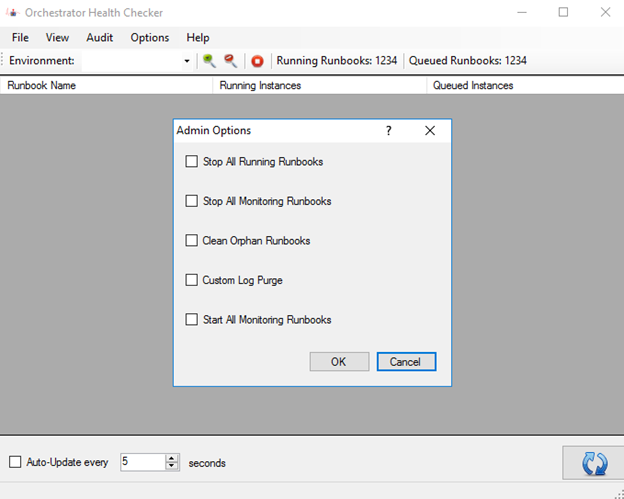
Task: Open the Options menu
Action: click(150, 37)
